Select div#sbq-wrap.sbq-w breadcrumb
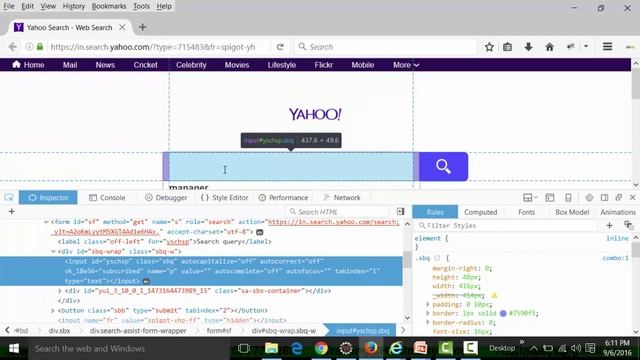This screenshot has width=640, height=360. [284, 331]
